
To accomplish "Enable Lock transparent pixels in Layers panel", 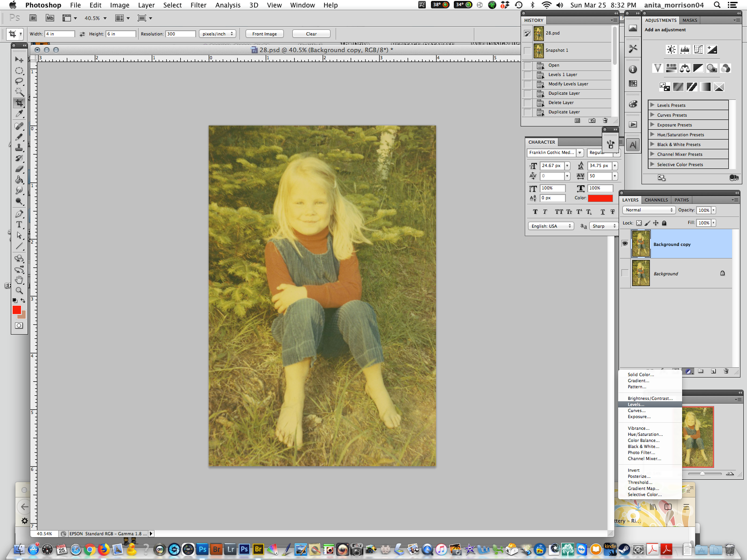I will coord(639,223).
